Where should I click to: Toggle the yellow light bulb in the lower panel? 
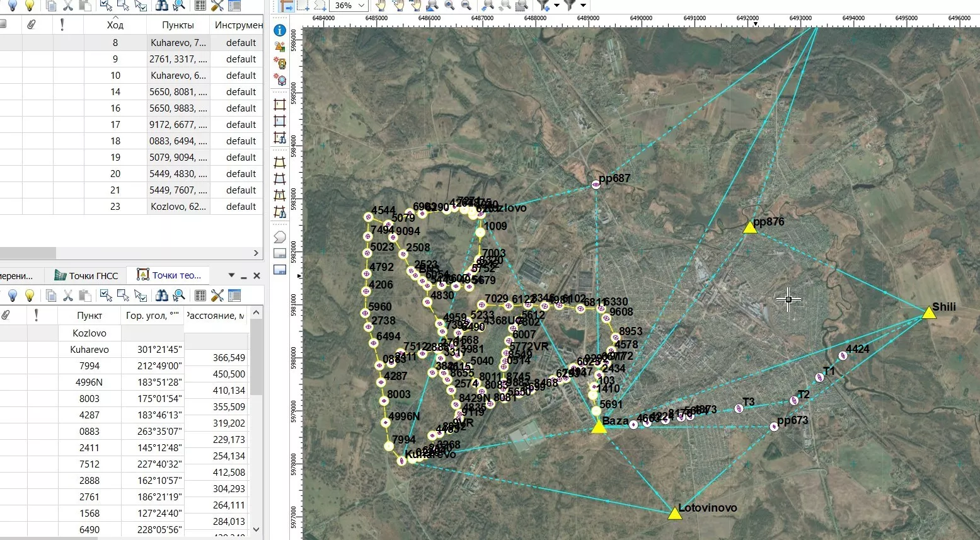click(x=29, y=296)
